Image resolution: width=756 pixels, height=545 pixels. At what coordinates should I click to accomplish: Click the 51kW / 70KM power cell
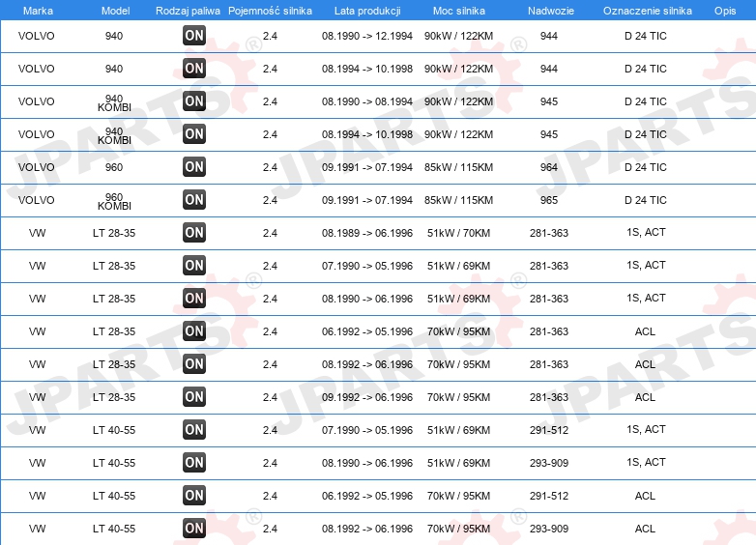pyautogui.click(x=458, y=233)
